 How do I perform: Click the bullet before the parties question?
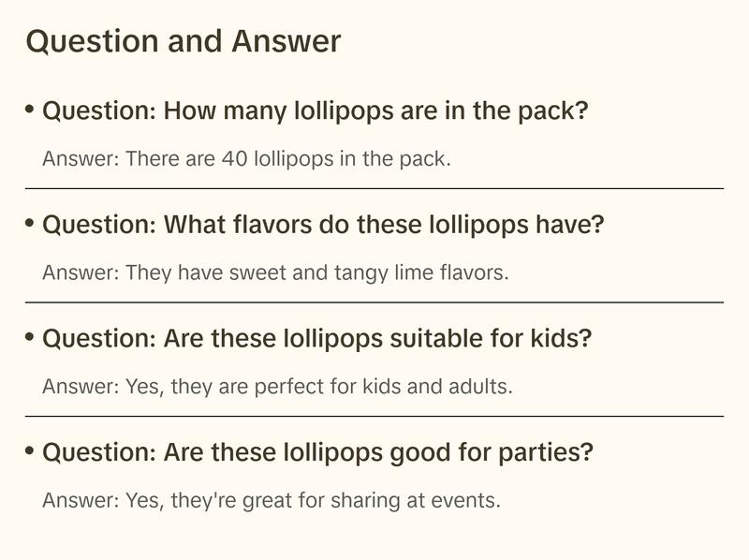tap(30, 451)
